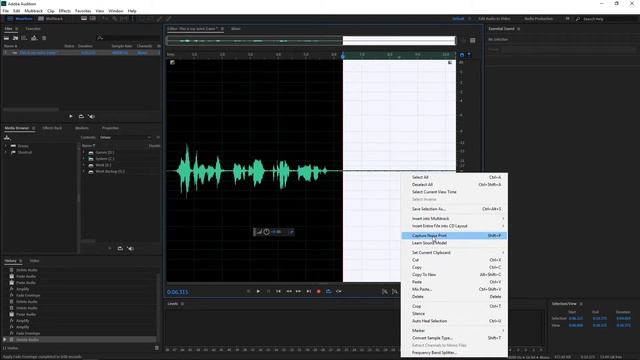
Task: Toggle Loop button in Media Browser footer
Action: [120, 248]
